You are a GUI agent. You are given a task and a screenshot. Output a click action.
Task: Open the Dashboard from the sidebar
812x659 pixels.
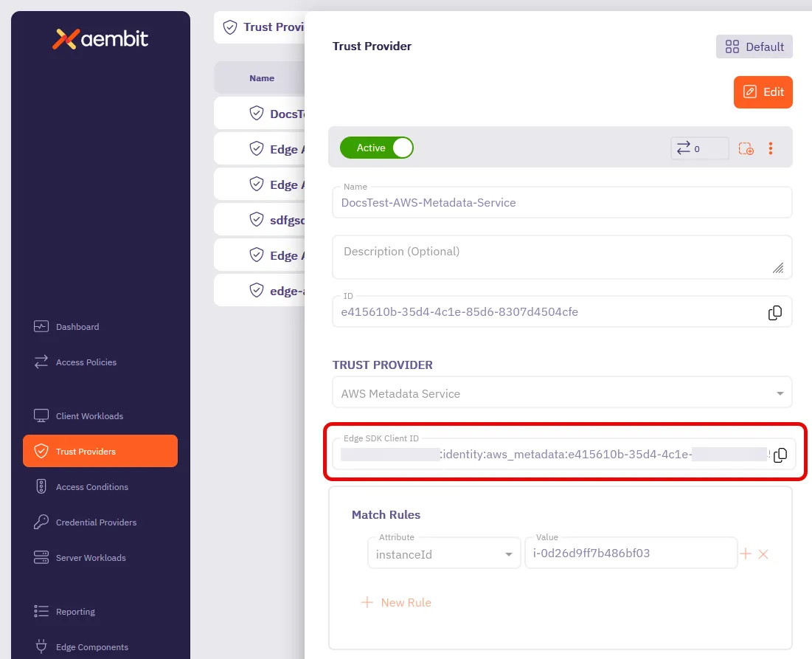click(77, 327)
